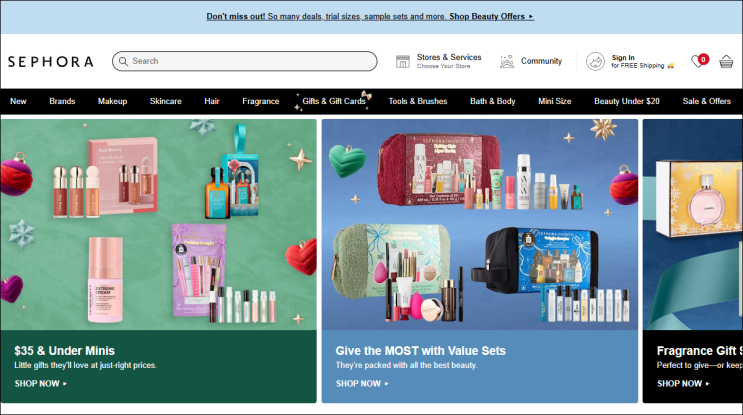Click 'They're packed with all the best beauty.'
Screen dimensions: 743x415
406,365
